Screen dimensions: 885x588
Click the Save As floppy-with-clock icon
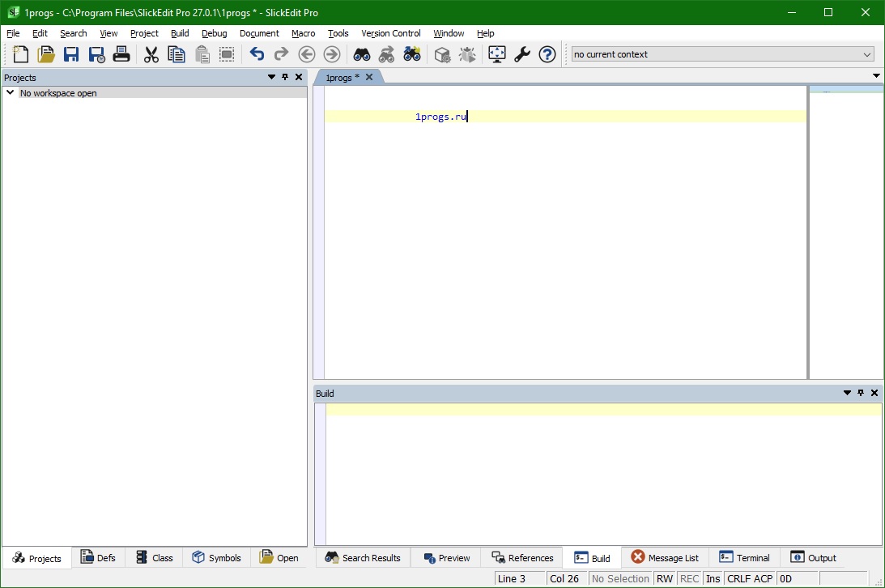96,54
